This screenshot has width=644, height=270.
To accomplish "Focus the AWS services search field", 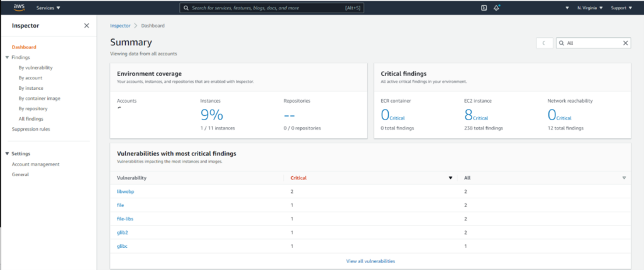I will [x=272, y=8].
